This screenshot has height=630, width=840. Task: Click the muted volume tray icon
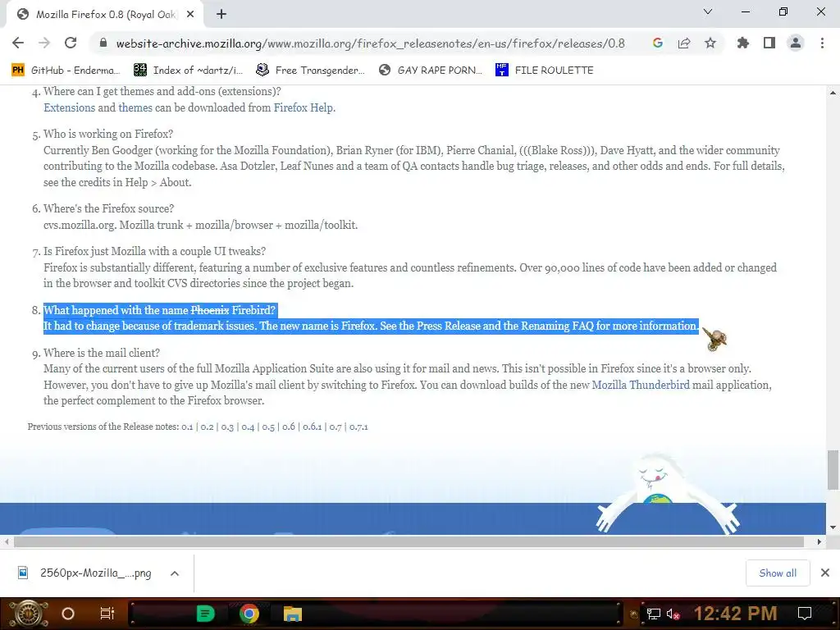(673, 614)
